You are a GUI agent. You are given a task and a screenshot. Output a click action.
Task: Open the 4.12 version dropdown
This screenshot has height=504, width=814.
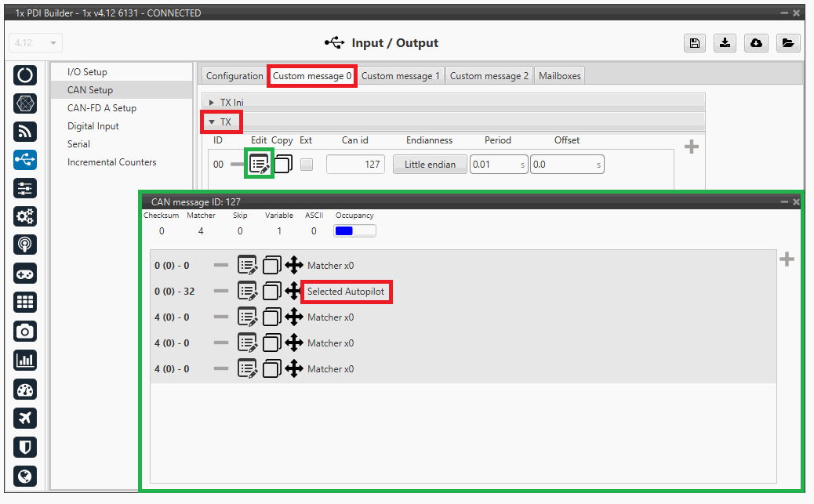pos(36,43)
